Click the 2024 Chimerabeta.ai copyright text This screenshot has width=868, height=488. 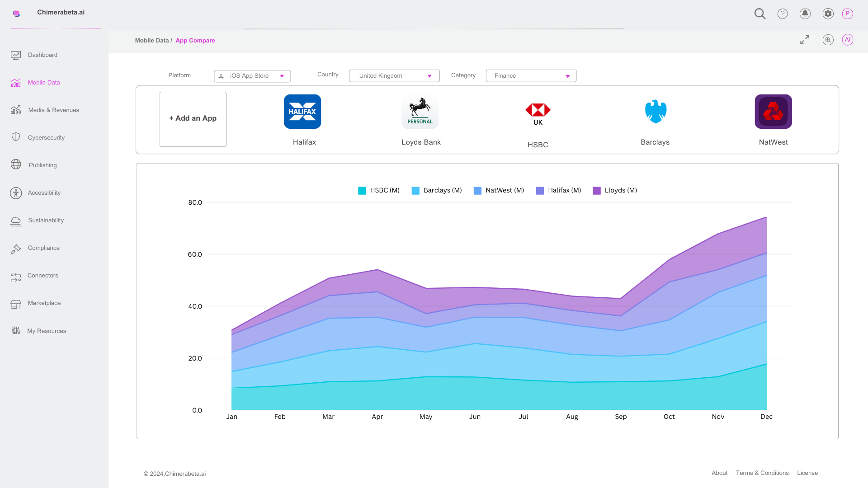pyautogui.click(x=175, y=474)
